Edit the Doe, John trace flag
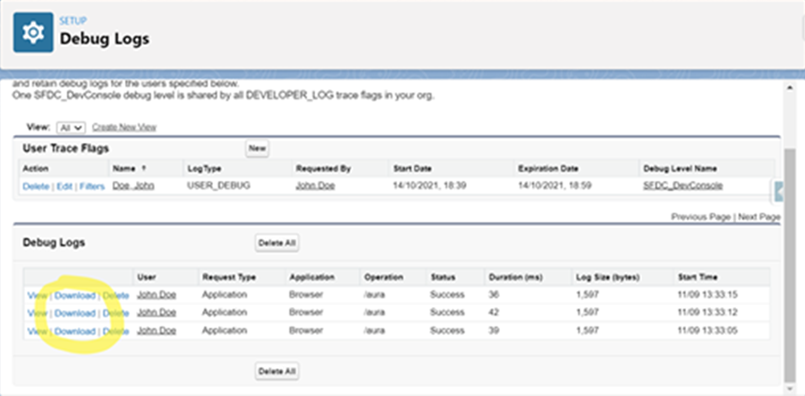The width and height of the screenshot is (805, 396). pyautogui.click(x=64, y=186)
